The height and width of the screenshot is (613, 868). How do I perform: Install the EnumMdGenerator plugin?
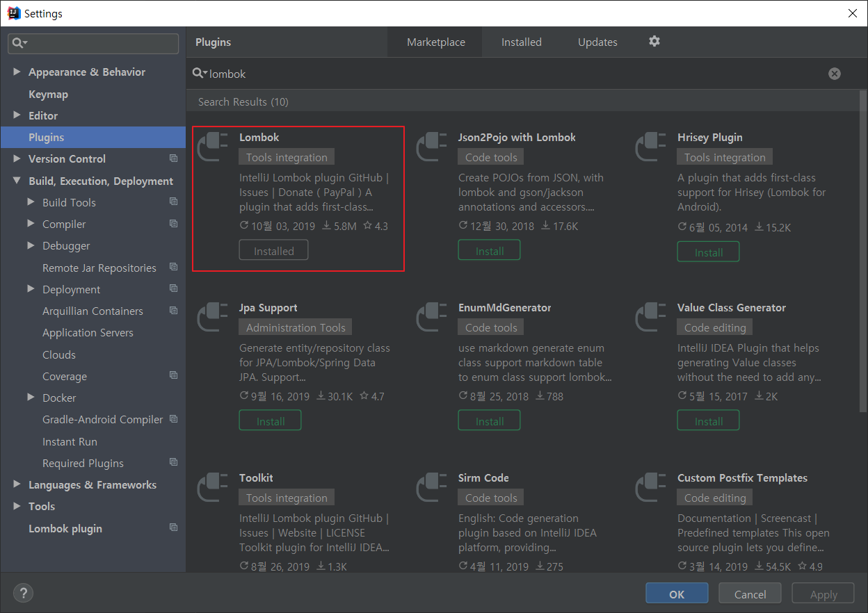point(489,421)
